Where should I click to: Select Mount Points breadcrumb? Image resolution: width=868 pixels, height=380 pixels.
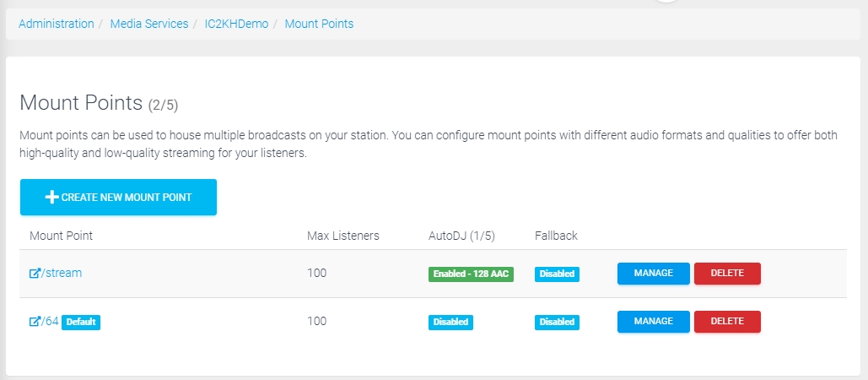point(319,24)
